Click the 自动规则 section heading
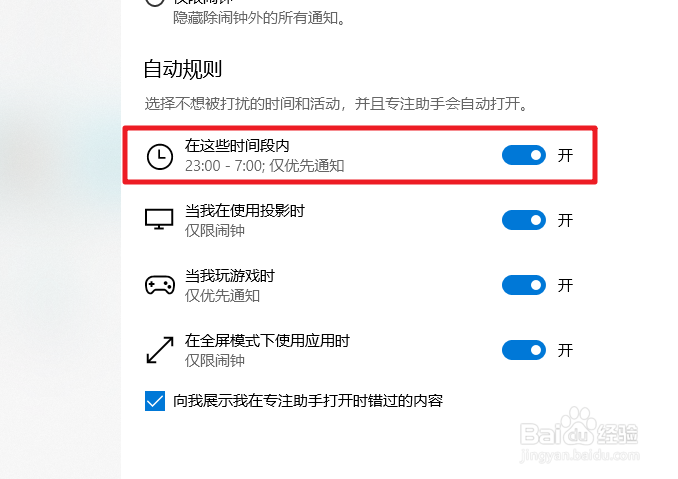678x479 pixels. tap(182, 69)
